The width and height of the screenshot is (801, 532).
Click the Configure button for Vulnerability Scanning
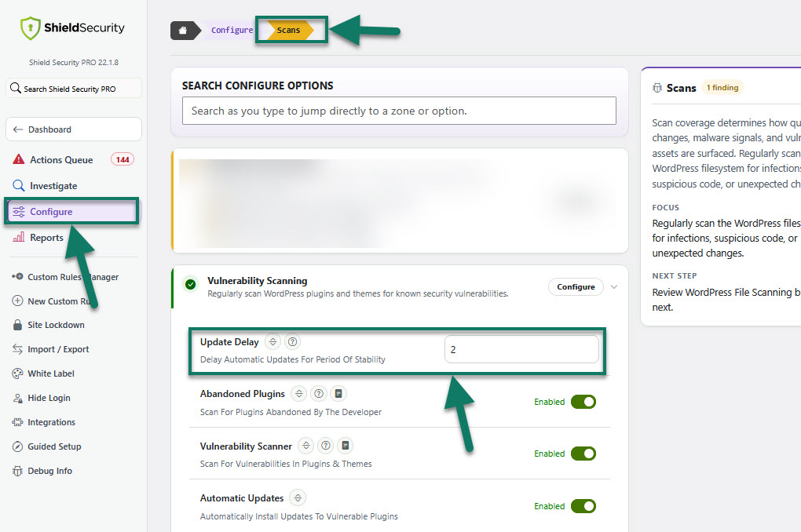pos(576,287)
